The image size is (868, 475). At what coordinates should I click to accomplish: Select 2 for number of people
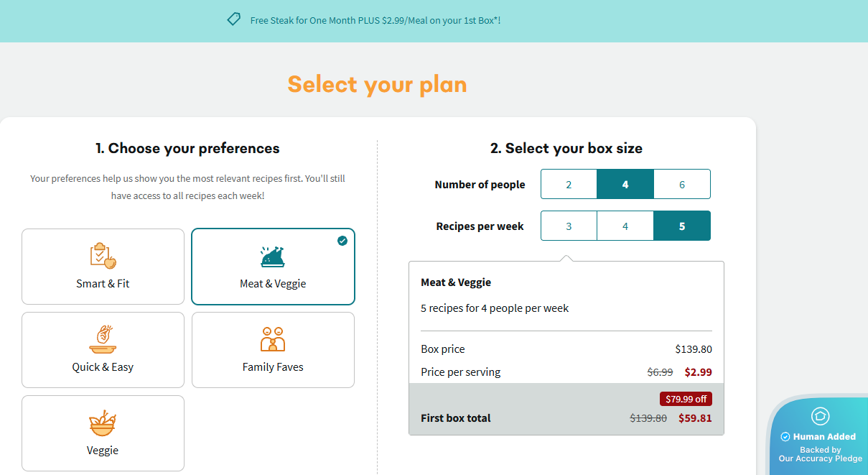point(569,184)
